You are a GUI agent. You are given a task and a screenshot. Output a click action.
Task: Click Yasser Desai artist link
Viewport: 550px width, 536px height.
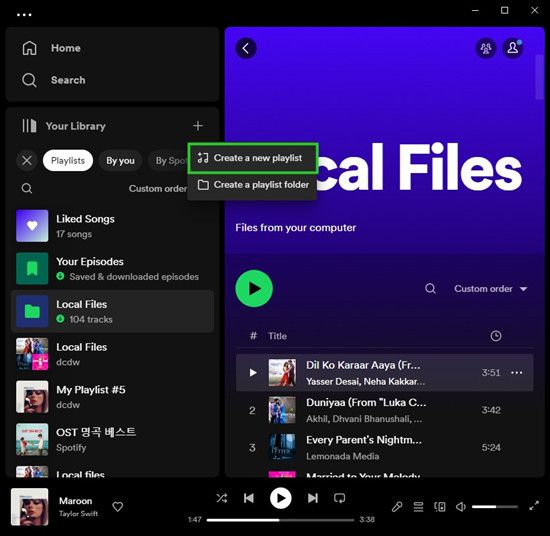click(x=333, y=381)
